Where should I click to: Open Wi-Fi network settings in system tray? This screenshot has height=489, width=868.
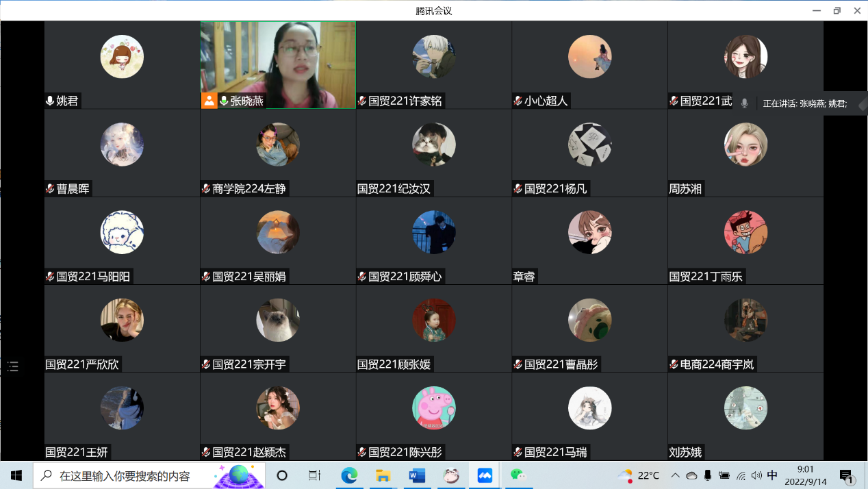[x=740, y=475]
